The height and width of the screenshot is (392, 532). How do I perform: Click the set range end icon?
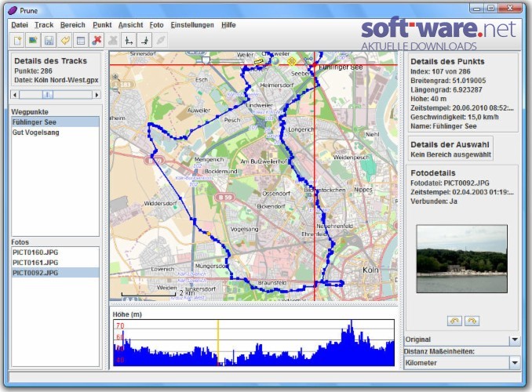[x=144, y=40]
